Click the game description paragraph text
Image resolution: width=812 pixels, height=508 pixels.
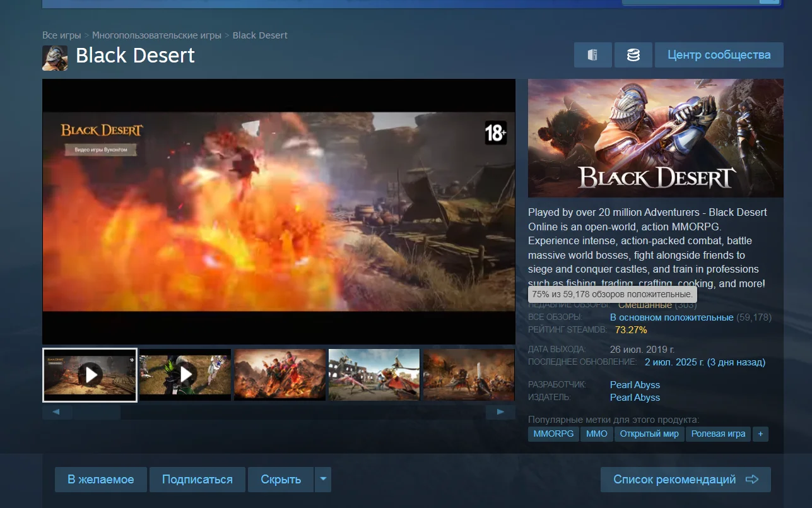click(648, 248)
